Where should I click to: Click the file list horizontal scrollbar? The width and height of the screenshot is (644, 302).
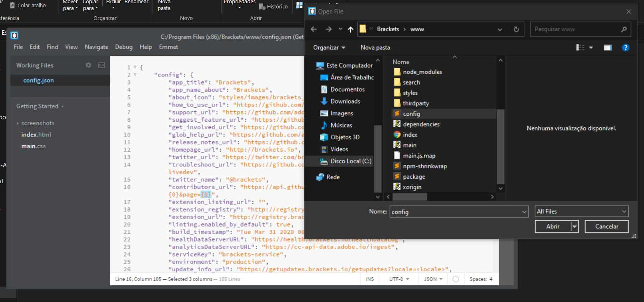[x=410, y=197]
